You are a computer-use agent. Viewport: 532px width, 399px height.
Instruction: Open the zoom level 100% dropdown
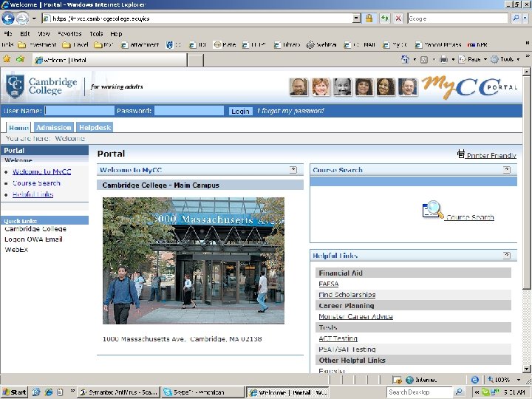coord(519,380)
